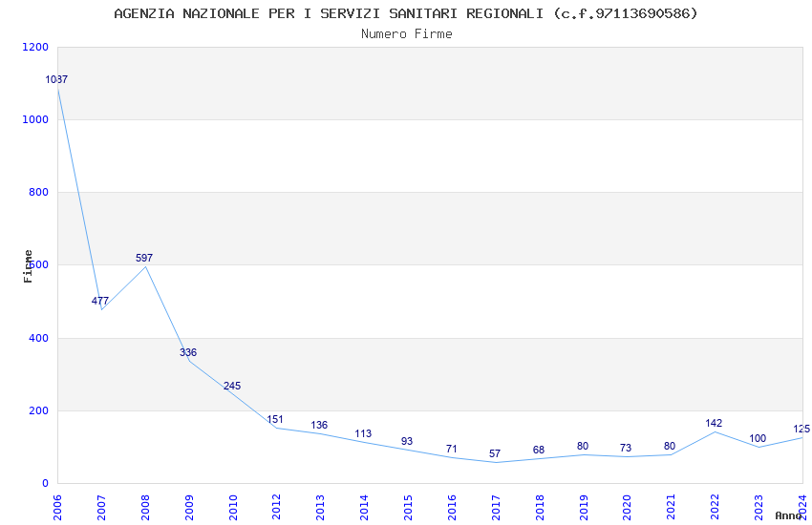Click the y-axis value 800

tap(38, 192)
